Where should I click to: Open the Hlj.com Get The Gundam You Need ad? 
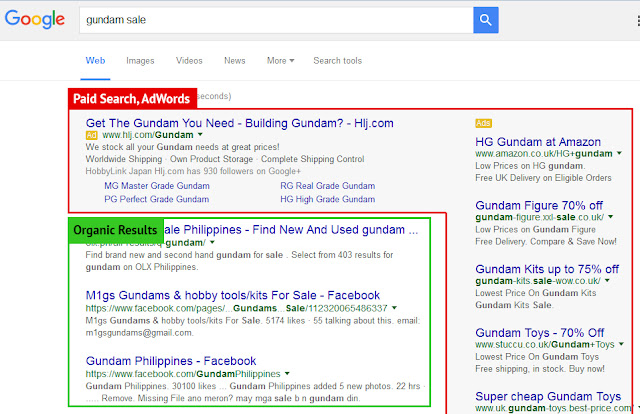coord(240,123)
